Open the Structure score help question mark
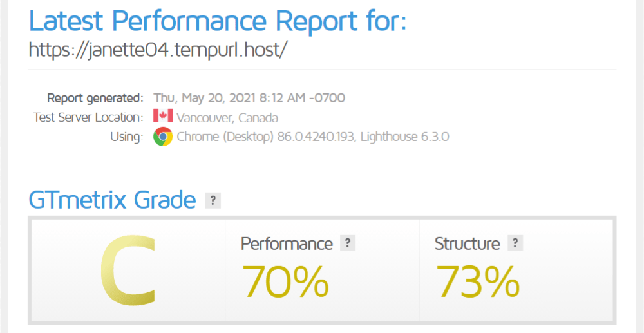Viewport: 644px width, 333px height. point(515,243)
